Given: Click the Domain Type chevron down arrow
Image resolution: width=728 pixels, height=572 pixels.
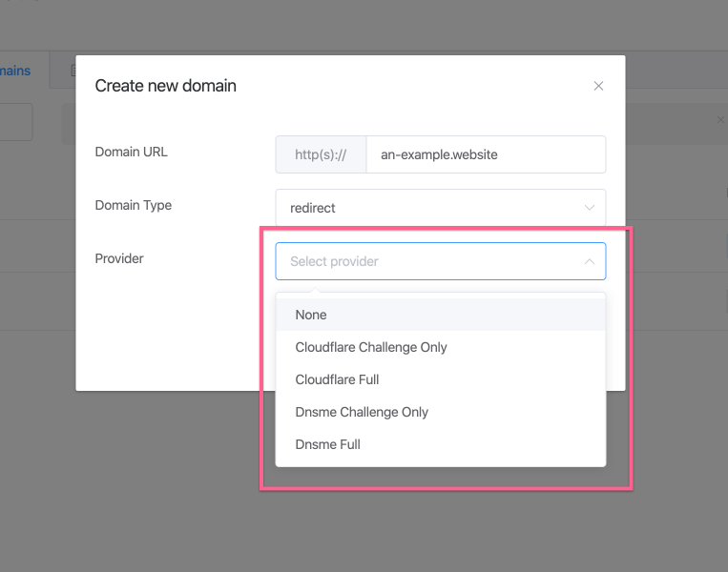Looking at the screenshot, I should click(x=590, y=208).
